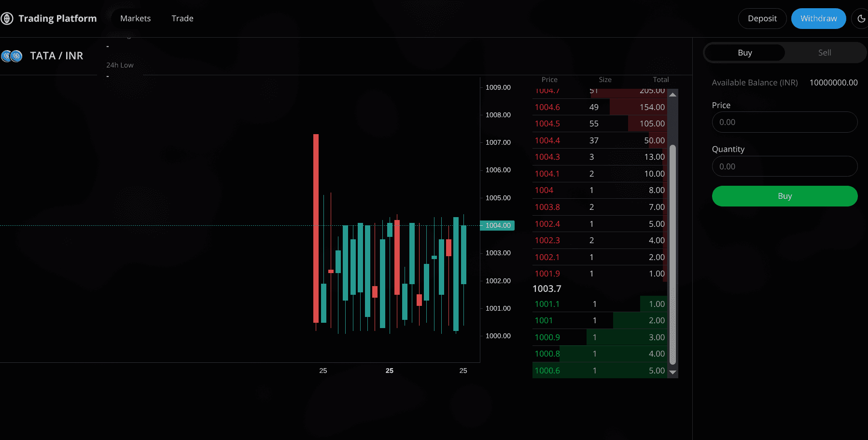
Task: Click the 1000.00 price axis label
Action: click(x=498, y=336)
